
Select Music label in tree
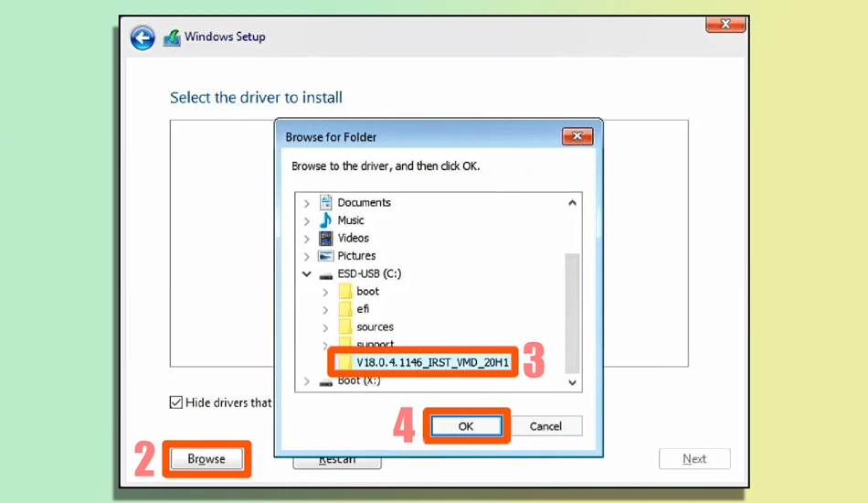(351, 219)
